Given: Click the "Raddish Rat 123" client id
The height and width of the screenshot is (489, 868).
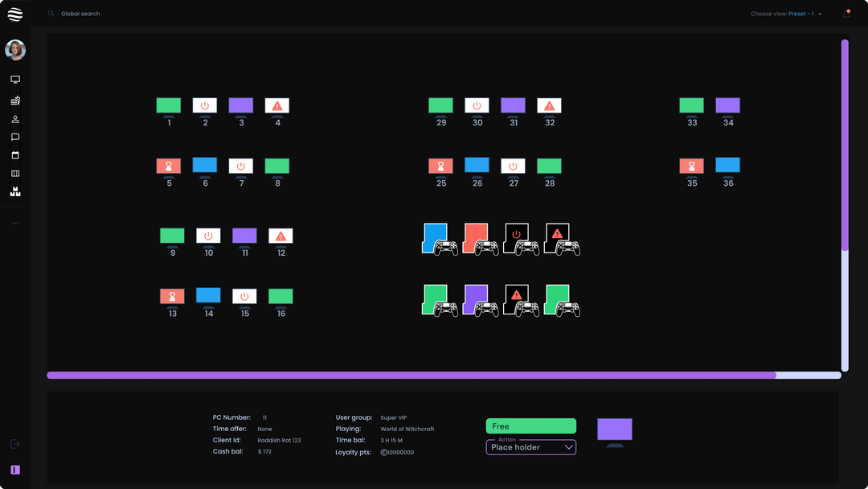Looking at the screenshot, I should pyautogui.click(x=279, y=440).
